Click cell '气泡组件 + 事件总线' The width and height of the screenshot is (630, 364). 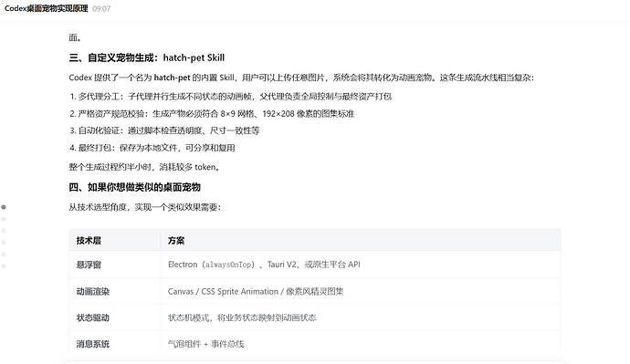click(x=205, y=344)
